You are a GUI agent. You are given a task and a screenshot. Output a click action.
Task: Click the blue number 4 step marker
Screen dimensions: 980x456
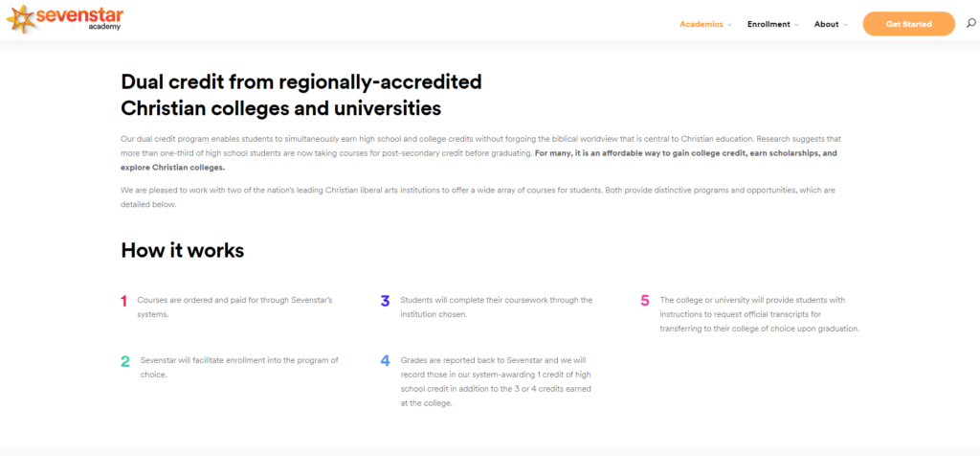pyautogui.click(x=385, y=361)
